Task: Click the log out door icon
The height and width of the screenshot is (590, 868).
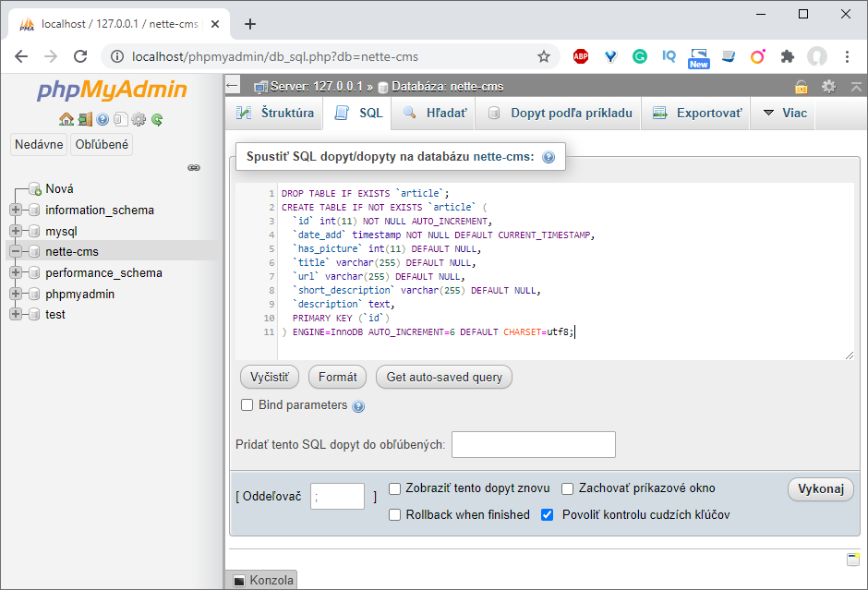Action: (x=84, y=118)
